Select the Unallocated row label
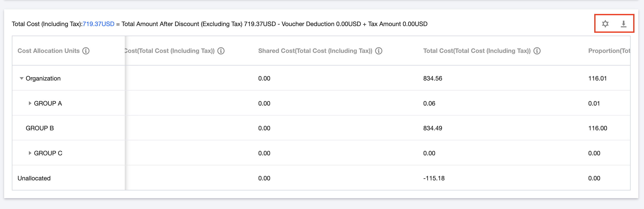 34,178
